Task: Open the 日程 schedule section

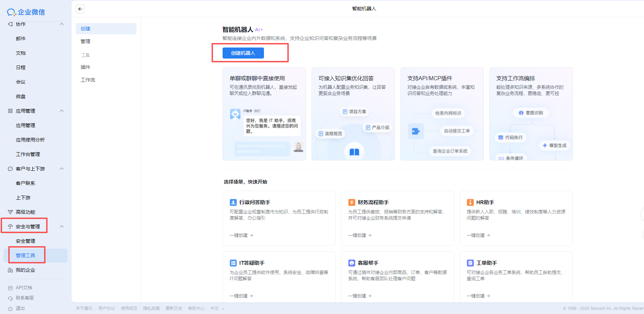Action: (21, 67)
